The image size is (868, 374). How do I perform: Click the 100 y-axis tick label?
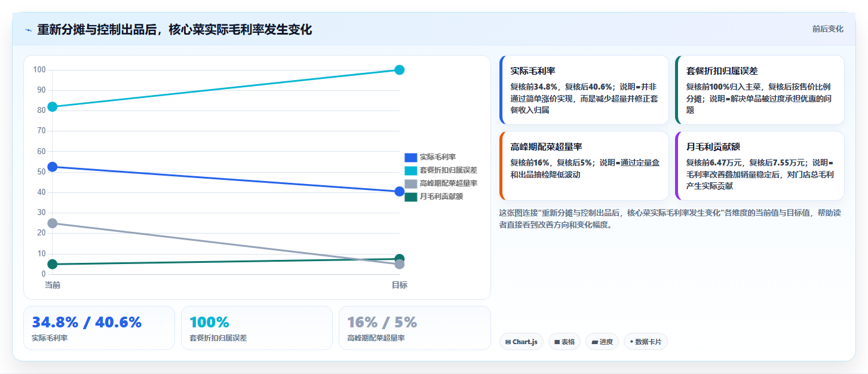pos(39,70)
